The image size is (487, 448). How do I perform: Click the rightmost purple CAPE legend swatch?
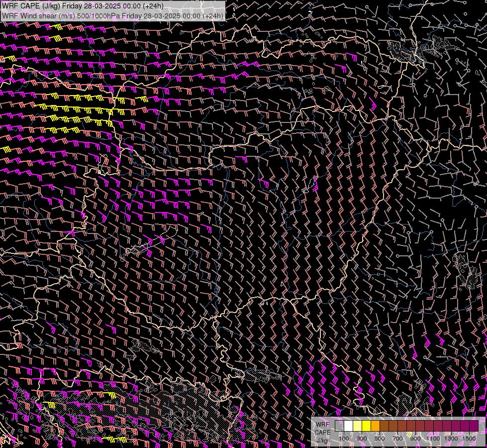(x=474, y=426)
